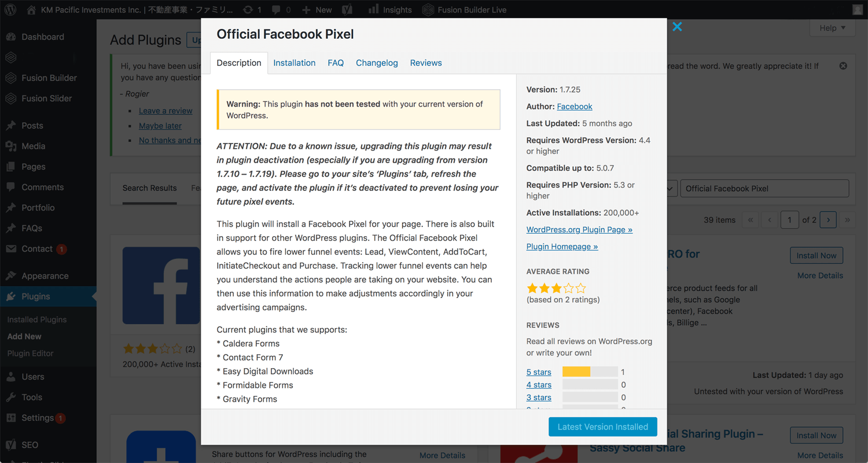Filter reviews by 3 stars
868x463 pixels.
point(539,398)
